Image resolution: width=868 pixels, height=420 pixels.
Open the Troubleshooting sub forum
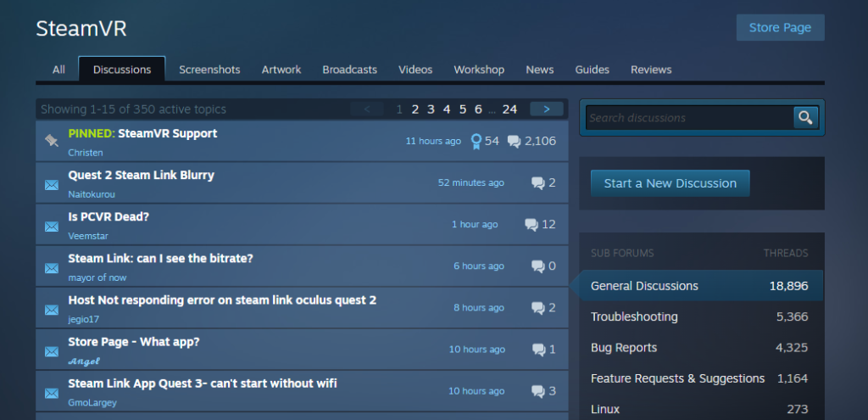(634, 316)
